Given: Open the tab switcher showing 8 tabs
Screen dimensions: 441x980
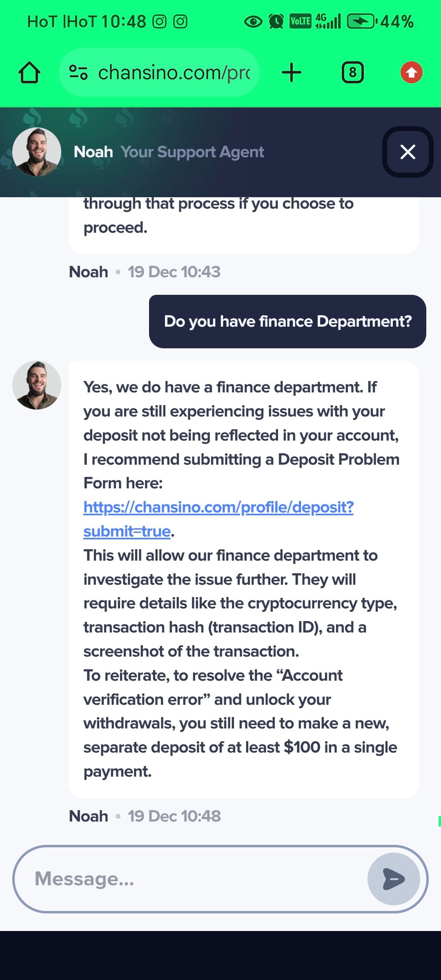Looking at the screenshot, I should (x=352, y=73).
